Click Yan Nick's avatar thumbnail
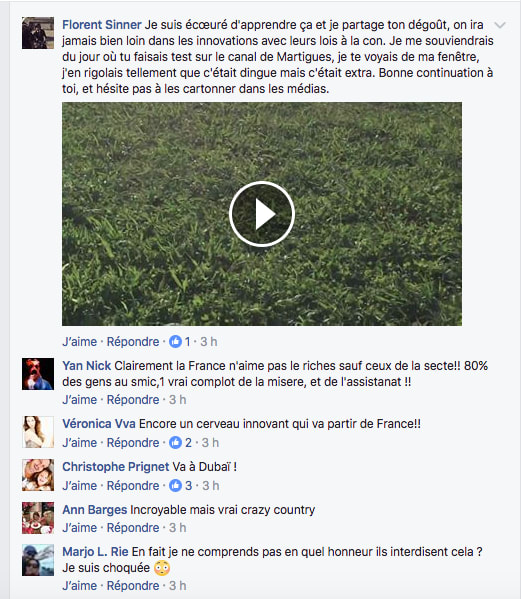Image resolution: width=521 pixels, height=599 pixels. 38,374
